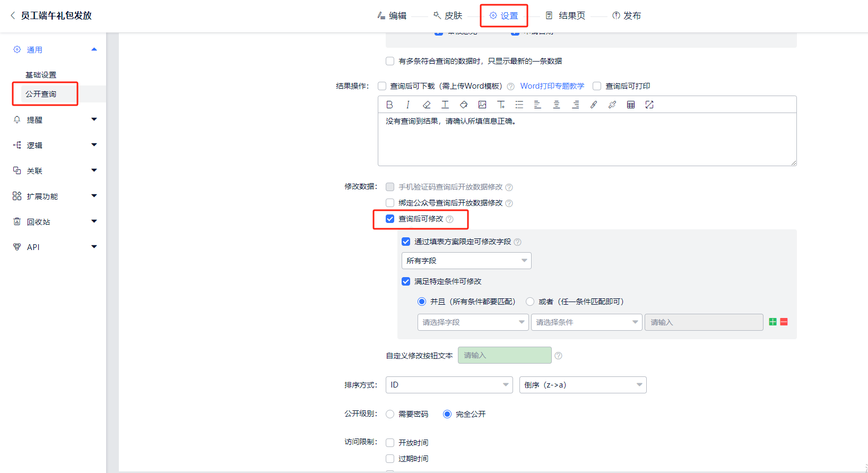Switch to the 皮肤 tab
The height and width of the screenshot is (473, 868).
point(448,16)
